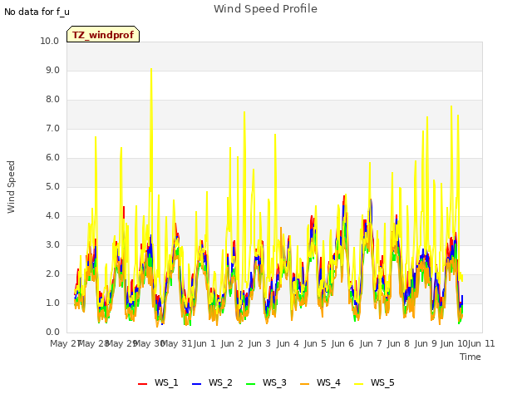532x399 pixels.
Task: Click the tallest yellow WS_5 peak near 9.0
Action: [151, 70]
